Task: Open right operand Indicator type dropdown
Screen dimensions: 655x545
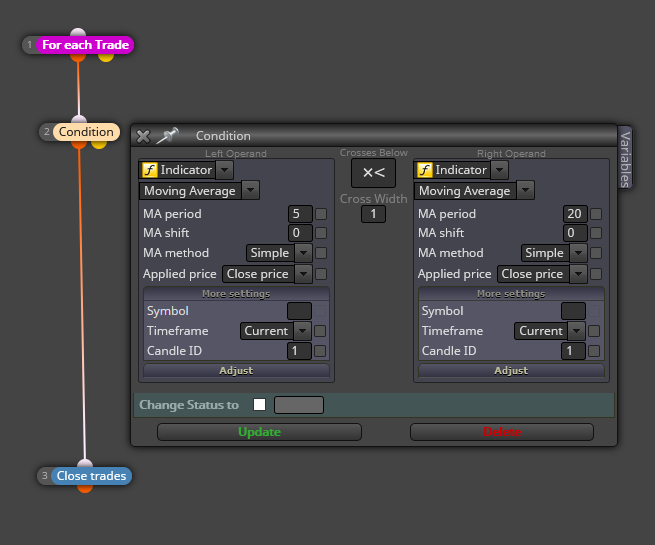Action: click(x=499, y=170)
